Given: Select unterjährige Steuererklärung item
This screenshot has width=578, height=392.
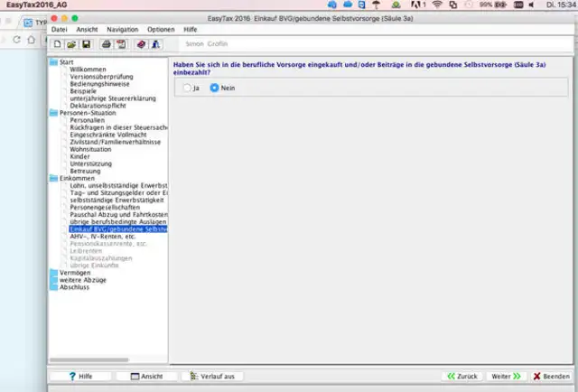Looking at the screenshot, I should (x=113, y=98).
